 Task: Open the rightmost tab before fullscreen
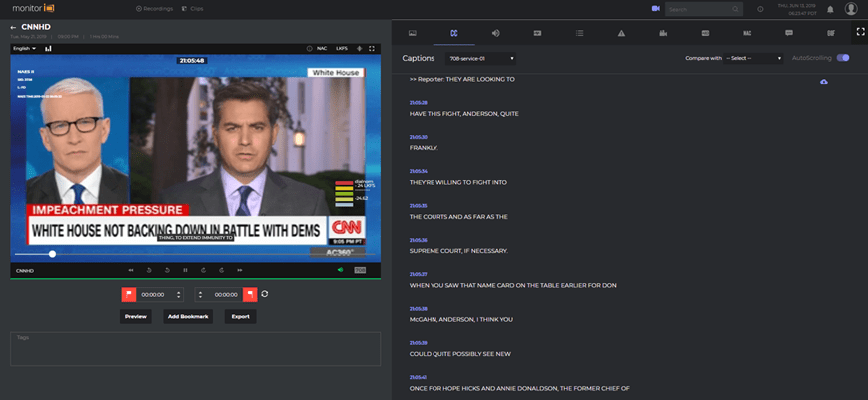831,33
